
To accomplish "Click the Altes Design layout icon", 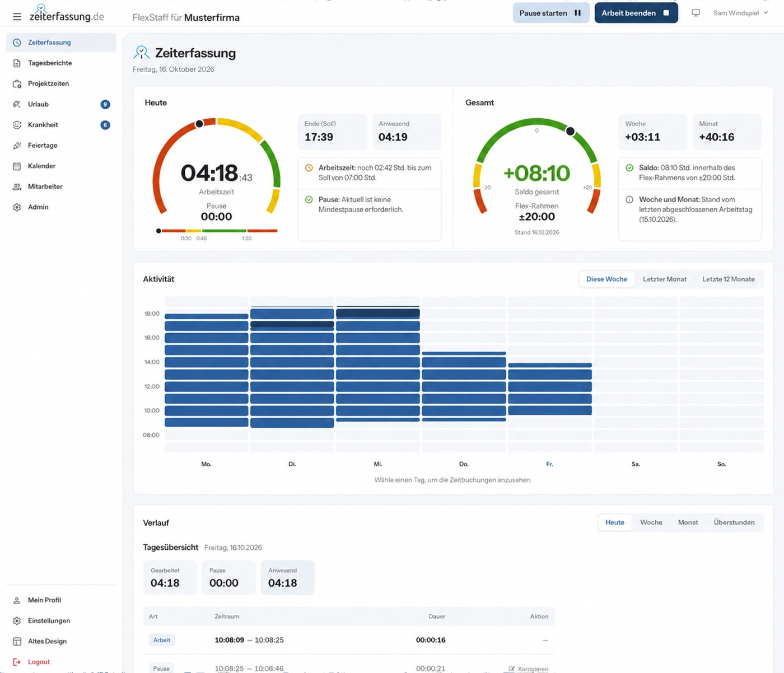I will pyautogui.click(x=17, y=642).
